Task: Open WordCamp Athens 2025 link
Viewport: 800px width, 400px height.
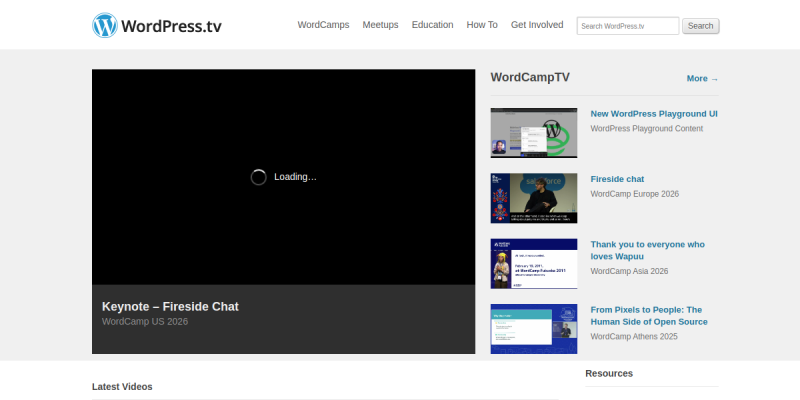Action: pyautogui.click(x=634, y=337)
